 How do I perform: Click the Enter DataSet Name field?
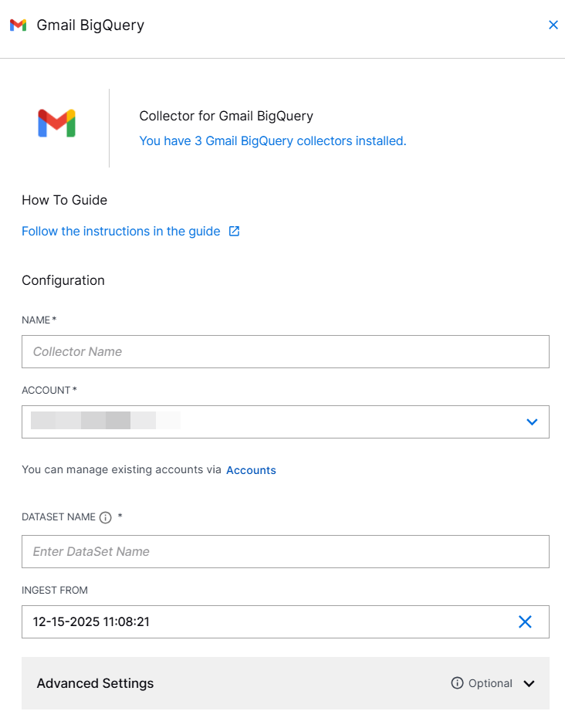point(286,551)
